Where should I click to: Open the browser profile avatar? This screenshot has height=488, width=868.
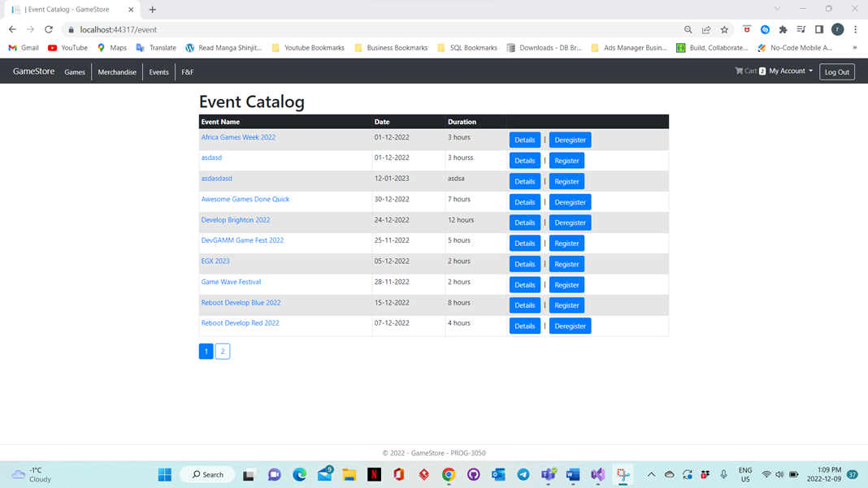838,29
